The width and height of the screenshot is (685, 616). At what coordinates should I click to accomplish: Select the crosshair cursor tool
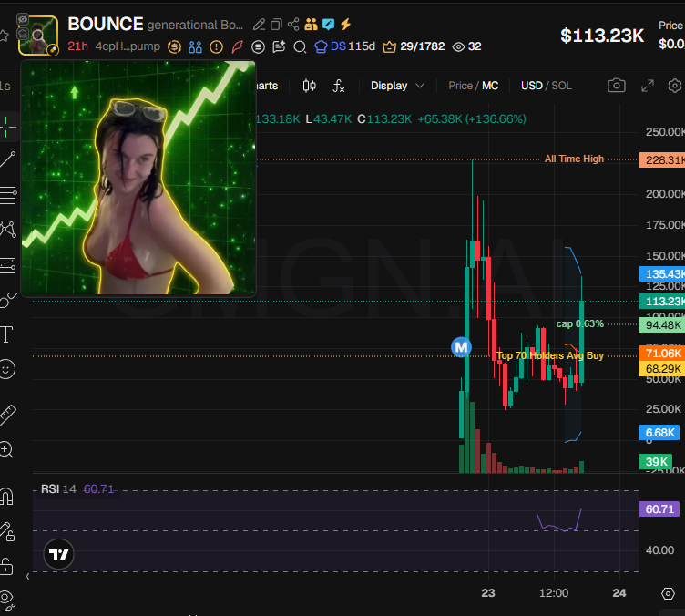pos(7,128)
